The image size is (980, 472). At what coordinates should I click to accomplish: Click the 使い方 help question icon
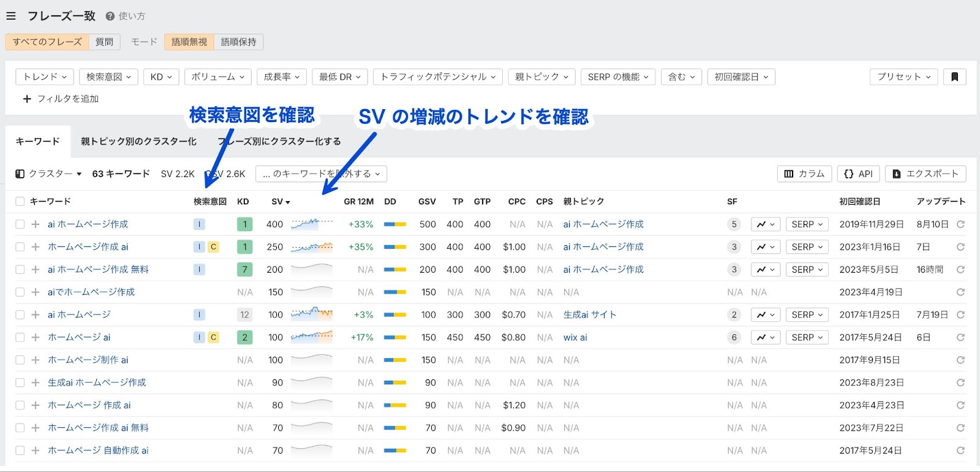point(110,16)
